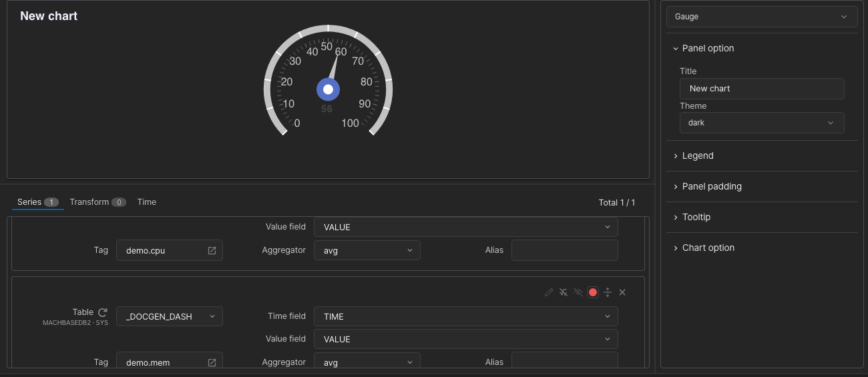
Task: Open the _DOCGEN_DASH table dropdown
Action: [170, 316]
